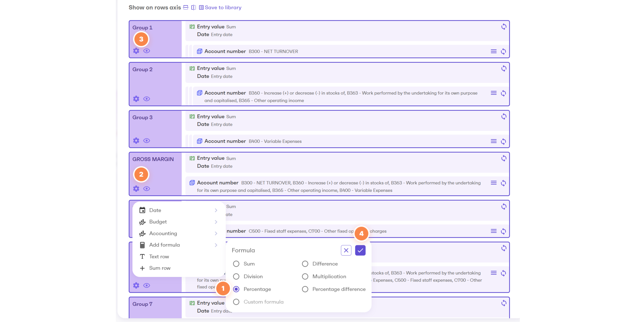Open Group 2 account number hamburger menu
Screen dimensions: 644x322
[x=494, y=93]
